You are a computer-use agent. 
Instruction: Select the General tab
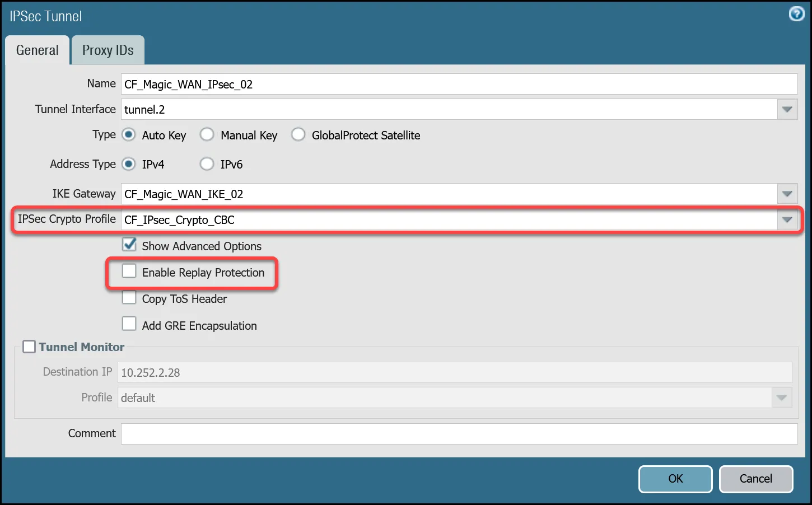38,50
